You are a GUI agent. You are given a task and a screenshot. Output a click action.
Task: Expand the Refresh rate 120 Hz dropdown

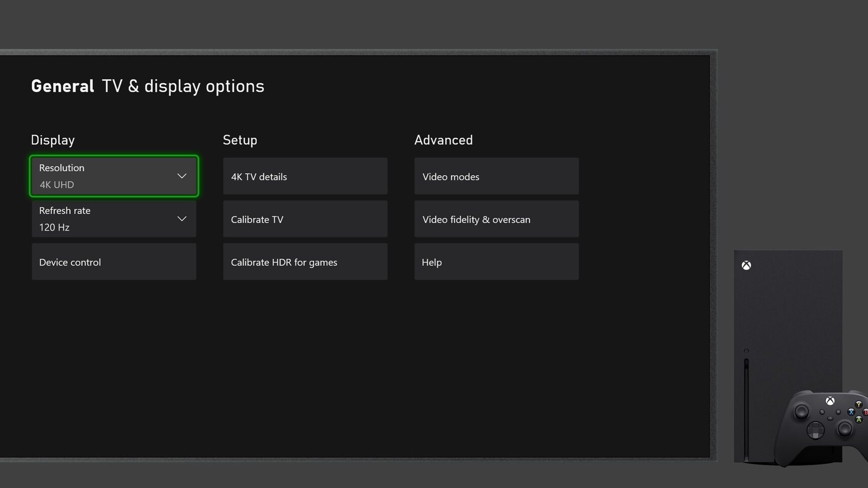114,219
